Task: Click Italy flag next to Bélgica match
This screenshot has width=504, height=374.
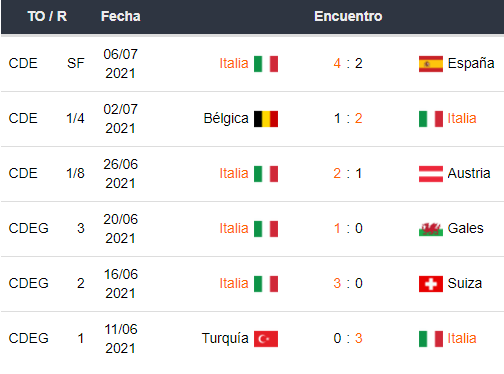Action: coord(431,119)
